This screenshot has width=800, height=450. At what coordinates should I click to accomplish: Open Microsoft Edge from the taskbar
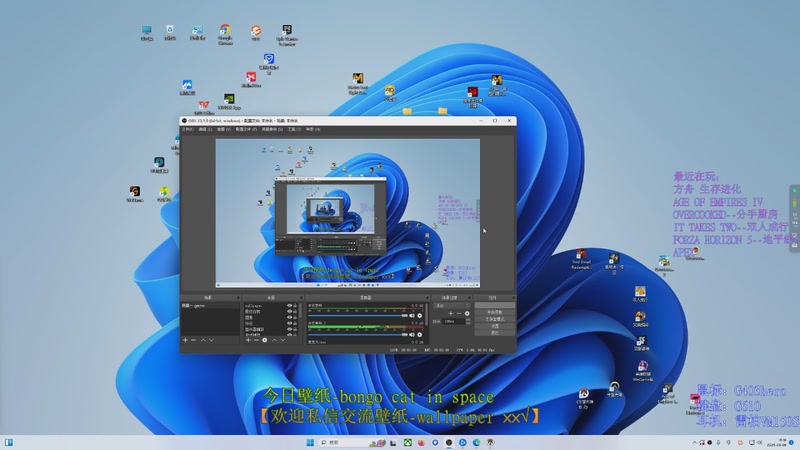point(477,442)
